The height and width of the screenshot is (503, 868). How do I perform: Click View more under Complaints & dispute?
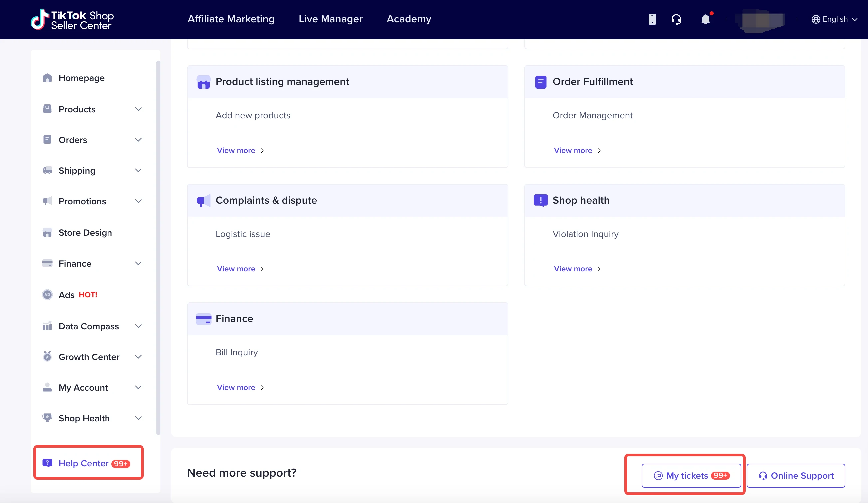click(240, 269)
